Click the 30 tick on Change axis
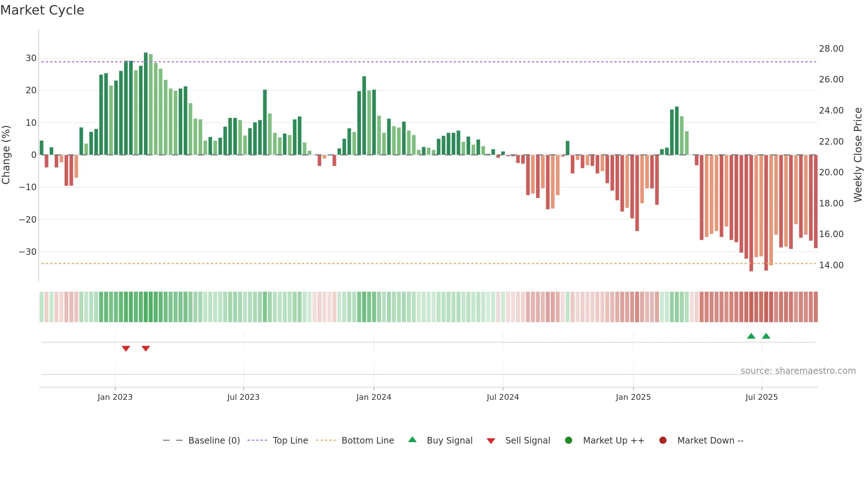This screenshot has width=868, height=488. click(31, 58)
